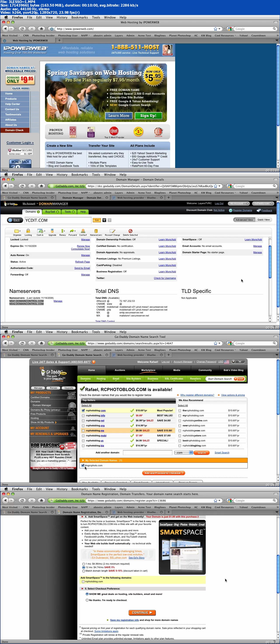
Task: Click the Home toolbar icon in IPOWERWEB window
Action: click(41, 29)
